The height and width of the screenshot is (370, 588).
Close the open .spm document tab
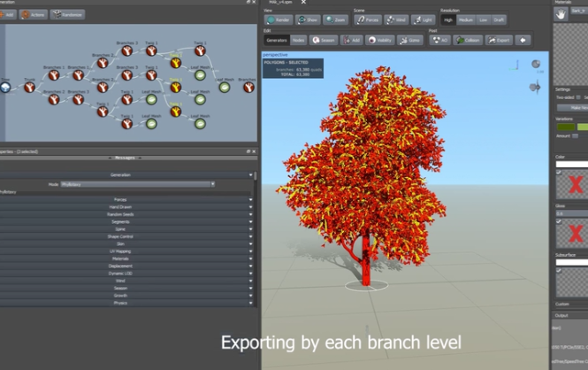tap(303, 3)
